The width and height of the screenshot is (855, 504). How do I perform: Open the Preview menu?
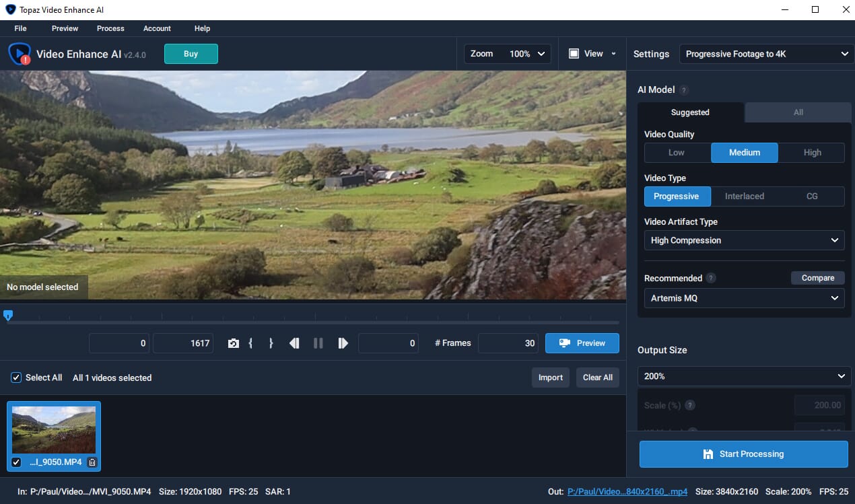click(x=65, y=28)
